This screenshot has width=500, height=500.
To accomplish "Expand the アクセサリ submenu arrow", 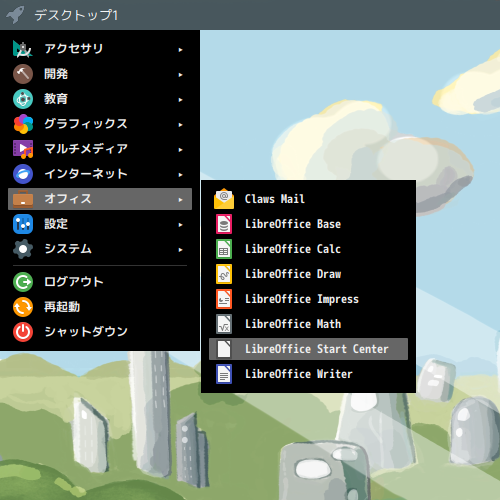I will pos(180,50).
